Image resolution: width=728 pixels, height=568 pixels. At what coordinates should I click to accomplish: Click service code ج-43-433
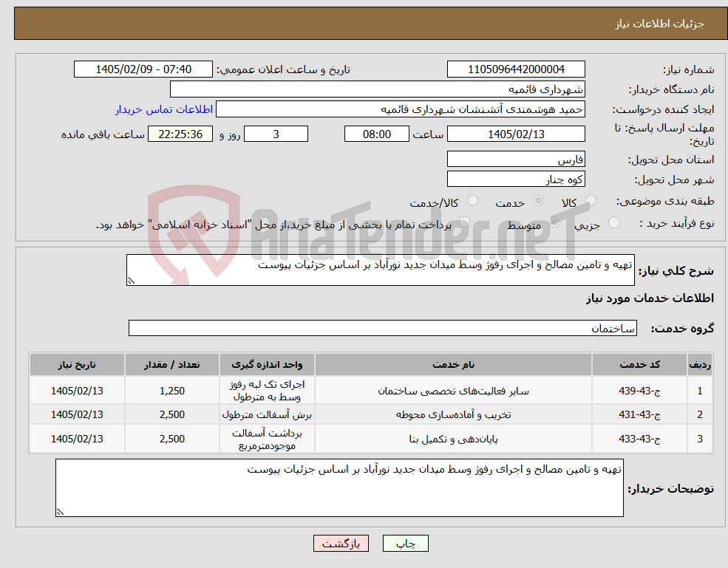pos(639,439)
